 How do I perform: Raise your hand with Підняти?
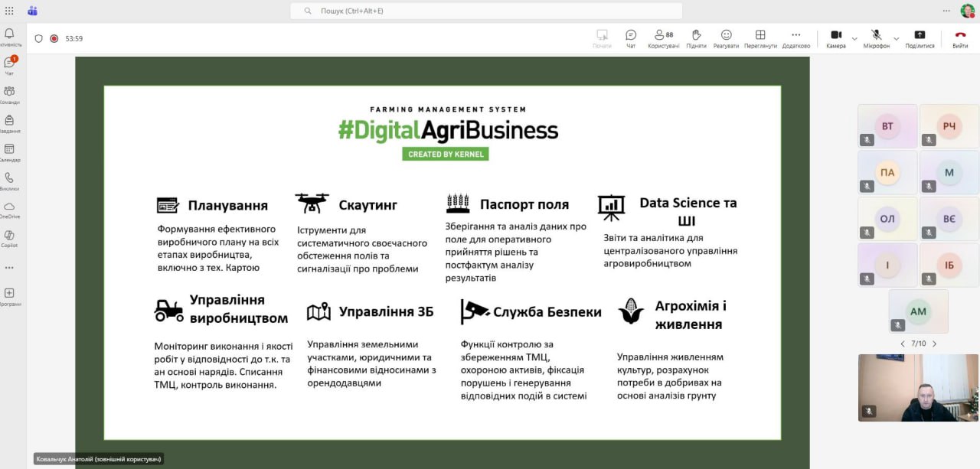point(696,38)
